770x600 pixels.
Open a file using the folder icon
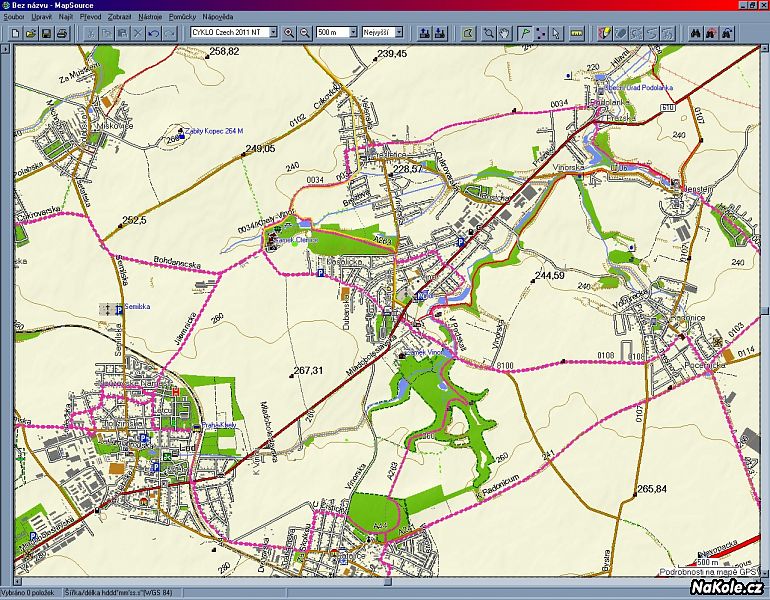30,33
